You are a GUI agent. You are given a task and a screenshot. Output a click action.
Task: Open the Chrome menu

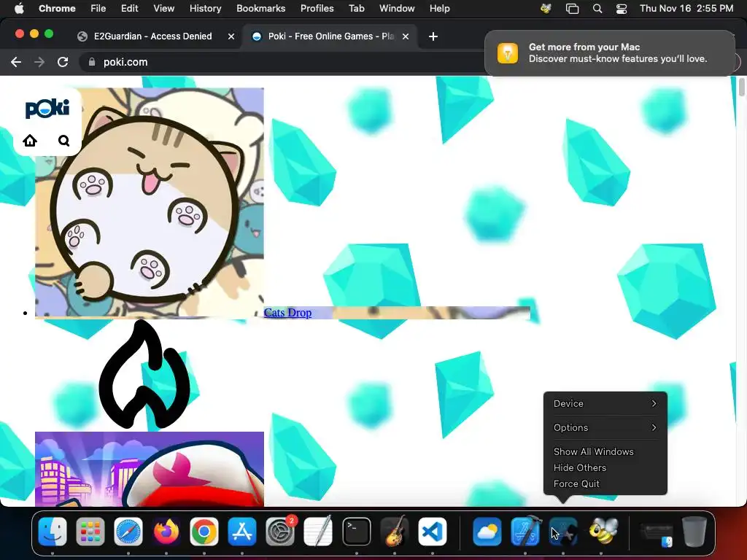57,9
